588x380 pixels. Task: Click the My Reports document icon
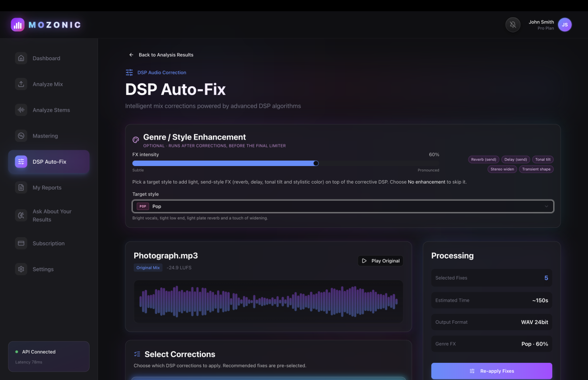click(x=21, y=188)
